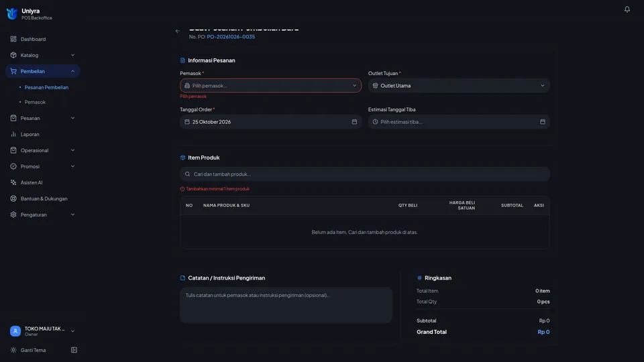644x362 pixels.
Task: Click the HARGA BELI SATUAN column header
Action: click(x=462, y=205)
